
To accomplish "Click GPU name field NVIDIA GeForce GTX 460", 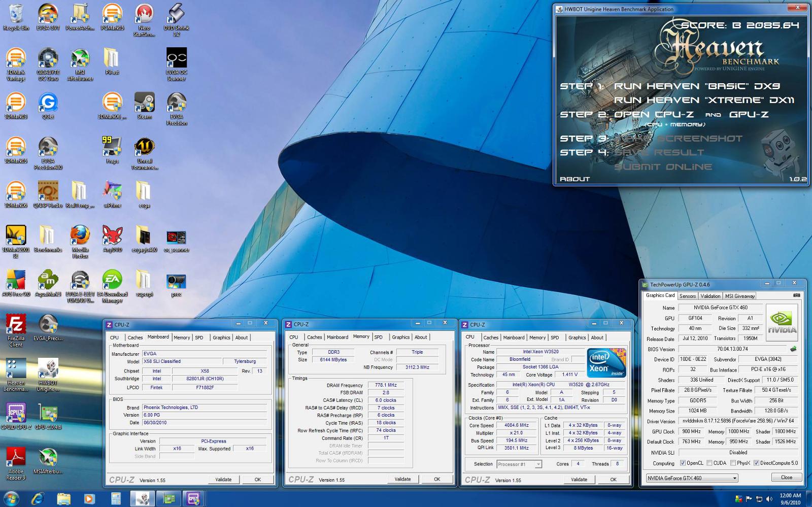I will [720, 308].
